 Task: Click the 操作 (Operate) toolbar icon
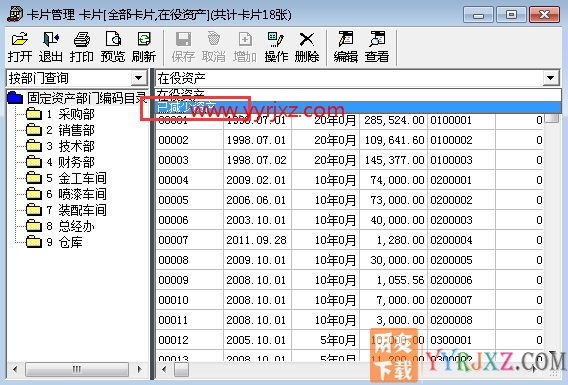(x=276, y=48)
